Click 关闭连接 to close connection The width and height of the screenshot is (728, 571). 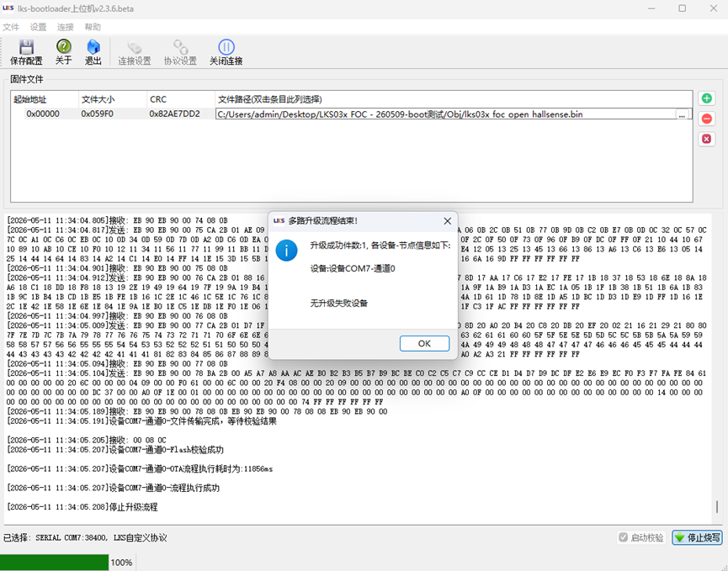[226, 52]
